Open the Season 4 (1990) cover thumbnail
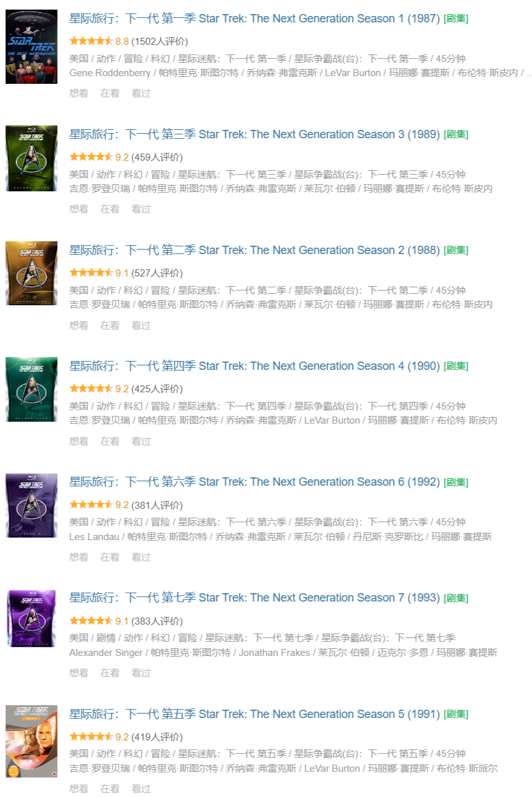 pyautogui.click(x=31, y=389)
